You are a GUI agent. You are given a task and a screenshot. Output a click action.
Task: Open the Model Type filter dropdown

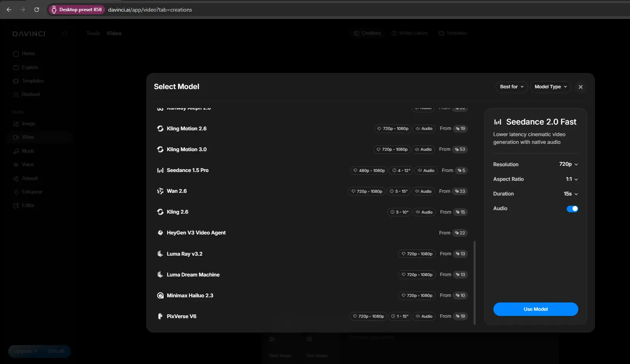[550, 87]
